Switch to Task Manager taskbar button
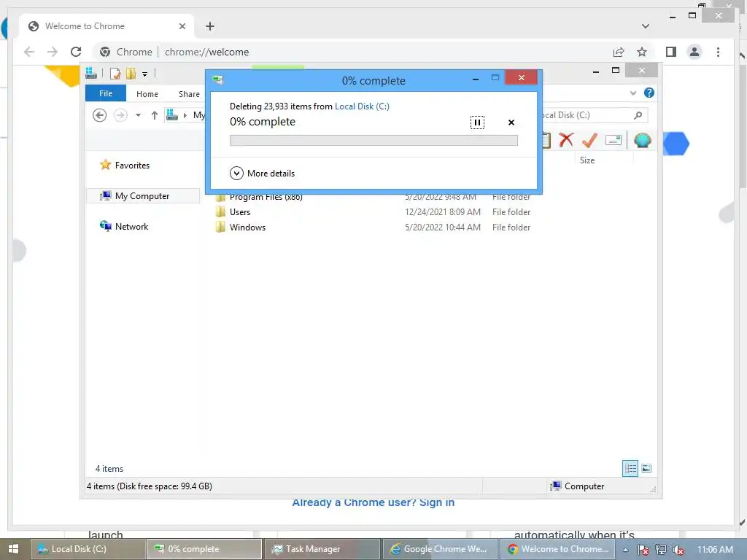Image resolution: width=747 pixels, height=560 pixels. click(x=322, y=549)
